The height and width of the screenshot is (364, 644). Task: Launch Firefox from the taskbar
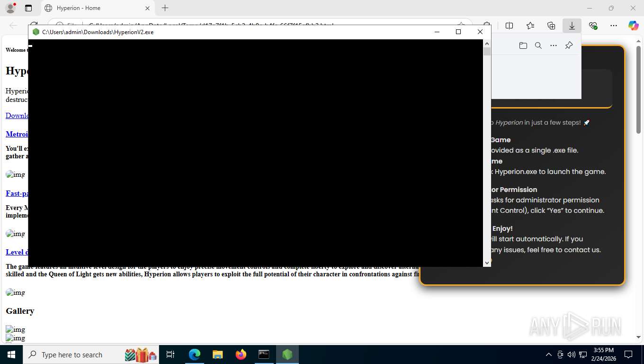pos(241,355)
